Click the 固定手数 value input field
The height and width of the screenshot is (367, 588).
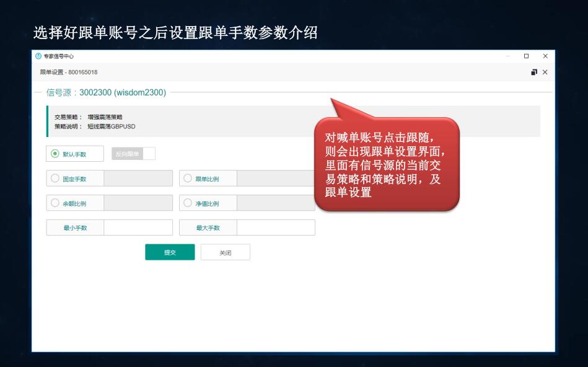[x=138, y=179]
